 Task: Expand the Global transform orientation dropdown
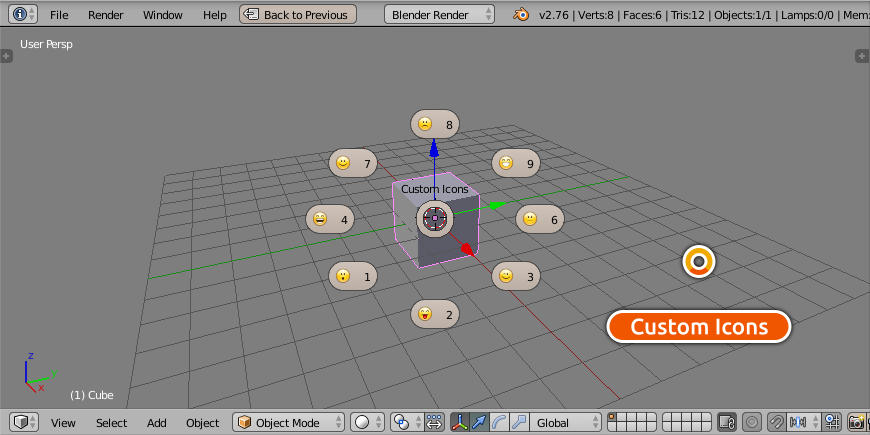(567, 423)
